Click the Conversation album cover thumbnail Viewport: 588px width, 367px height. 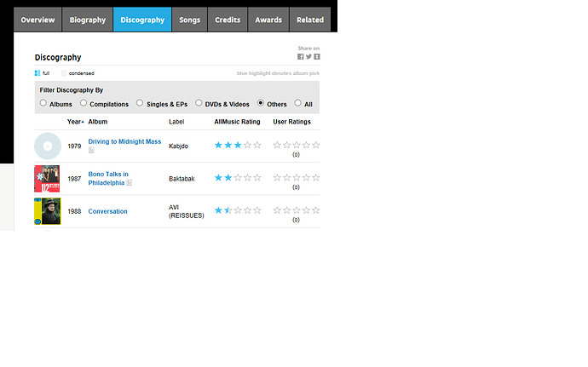pos(48,211)
